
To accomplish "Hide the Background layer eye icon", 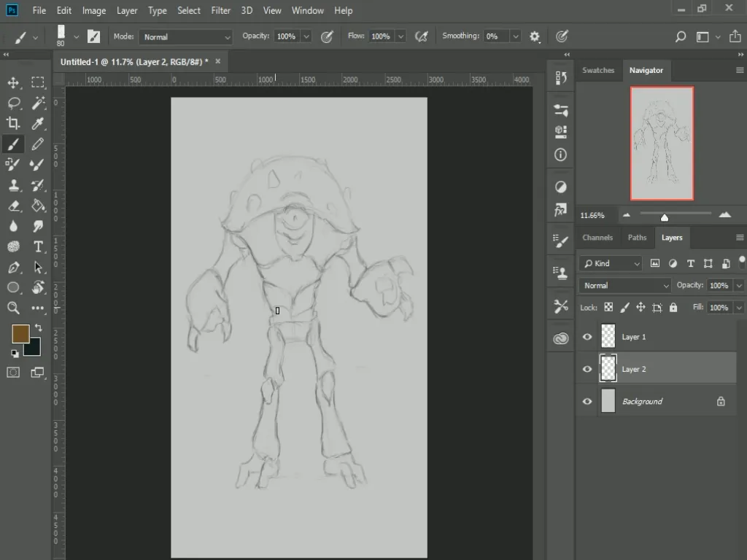I will (x=587, y=402).
